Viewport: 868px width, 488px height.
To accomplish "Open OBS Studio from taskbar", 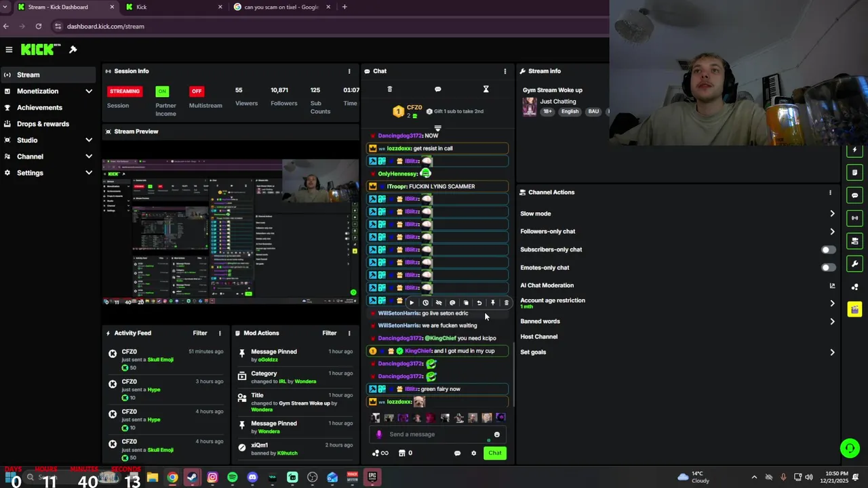I will click(312, 477).
